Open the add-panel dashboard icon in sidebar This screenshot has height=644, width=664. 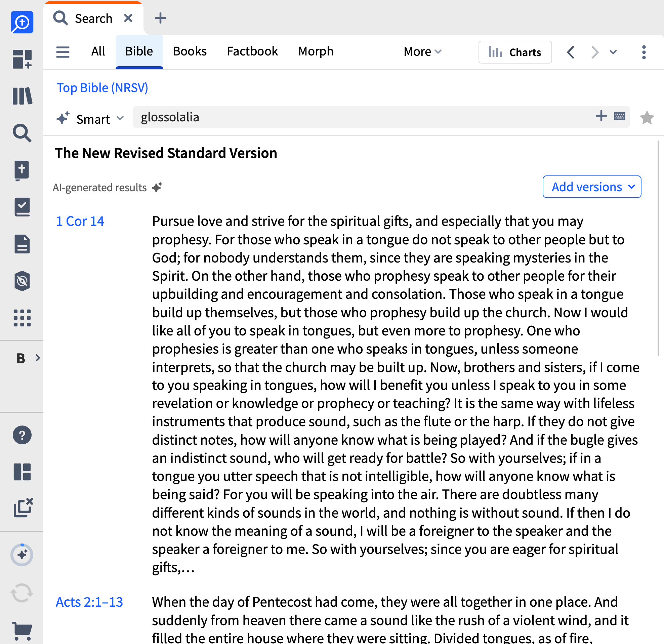(22, 59)
